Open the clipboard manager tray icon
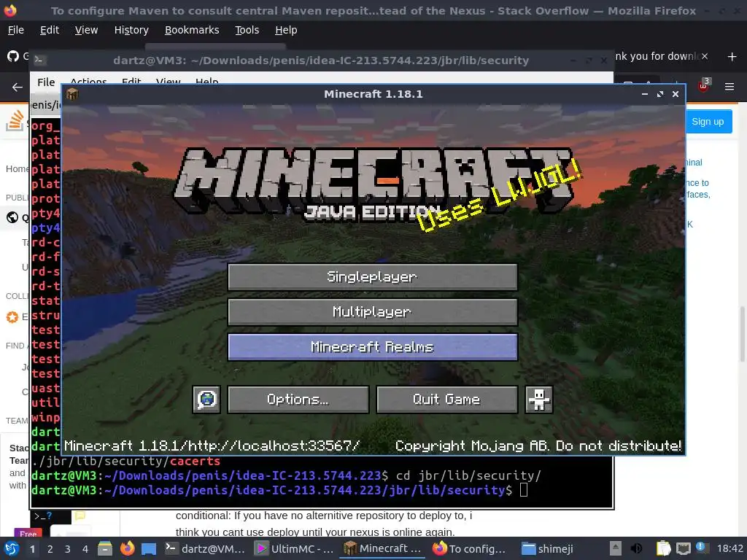The width and height of the screenshot is (747, 560). (663, 548)
